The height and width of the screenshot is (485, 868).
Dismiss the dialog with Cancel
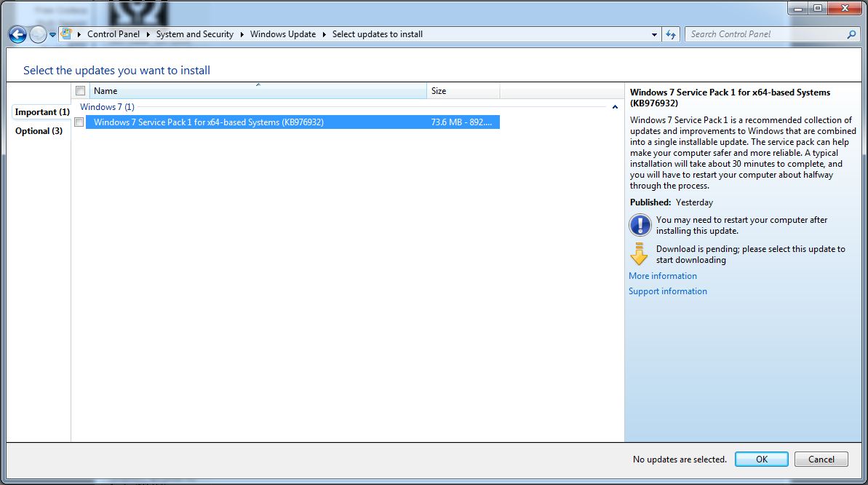(821, 459)
